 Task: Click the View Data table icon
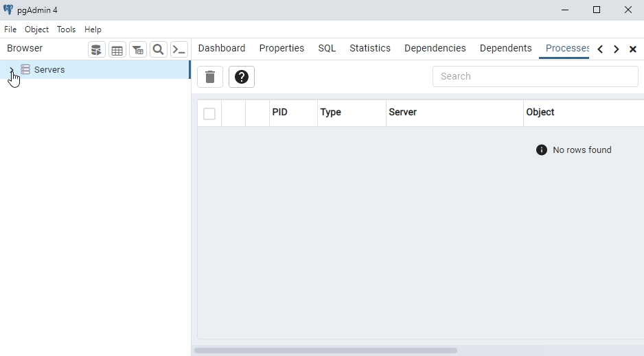tap(117, 49)
